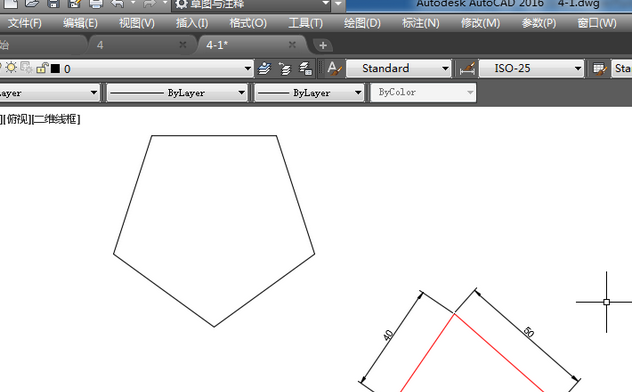Click the plus button for new drawing tab
This screenshot has height=392, width=632.
(x=323, y=46)
